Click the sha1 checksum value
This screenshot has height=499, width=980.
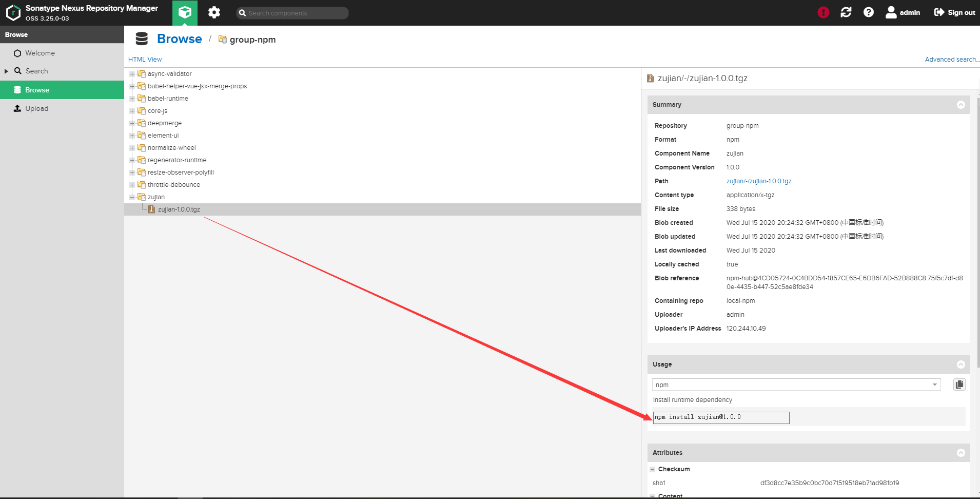[830, 483]
